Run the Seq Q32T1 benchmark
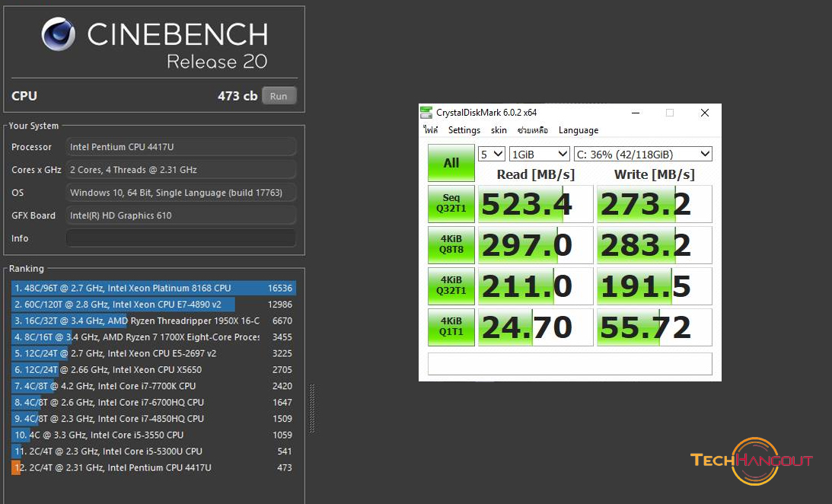 [451, 204]
